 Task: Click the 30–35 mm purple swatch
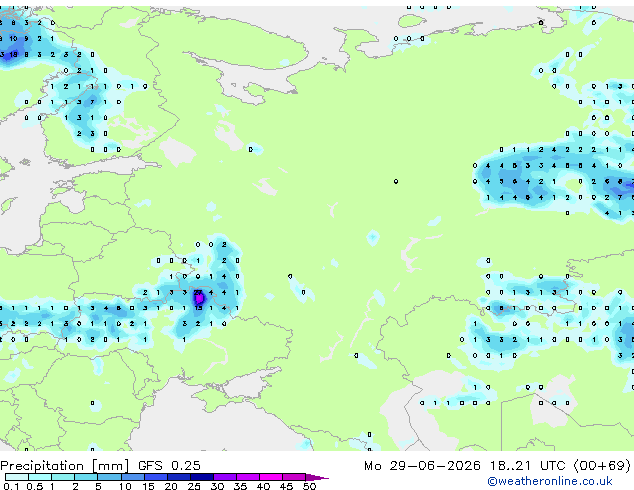tap(224, 477)
